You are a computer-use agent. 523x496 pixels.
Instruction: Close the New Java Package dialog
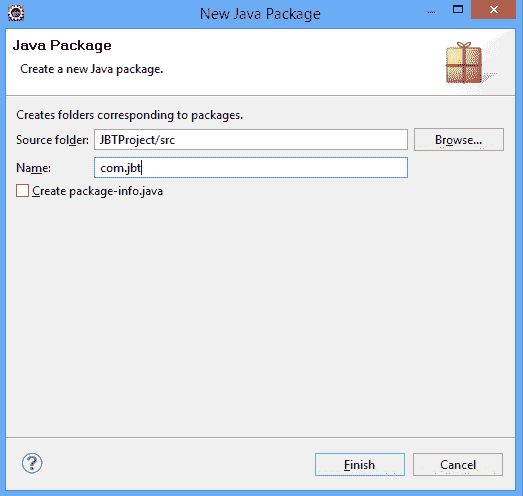[494, 10]
